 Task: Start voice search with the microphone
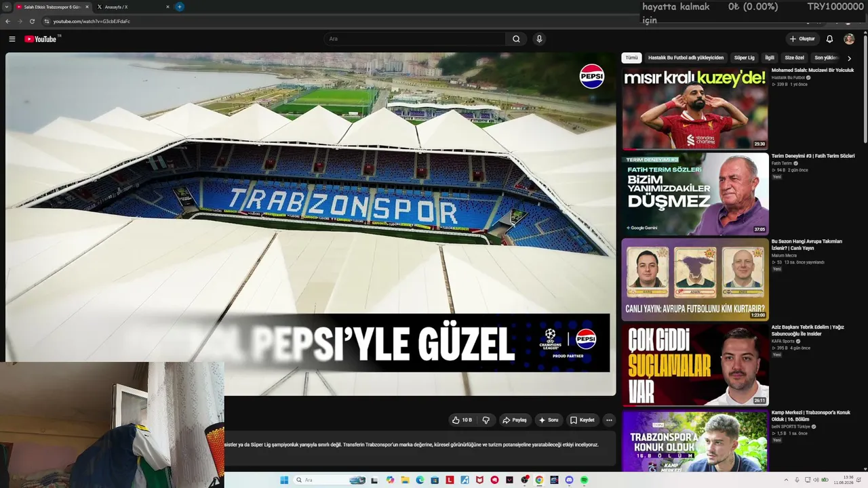point(539,39)
